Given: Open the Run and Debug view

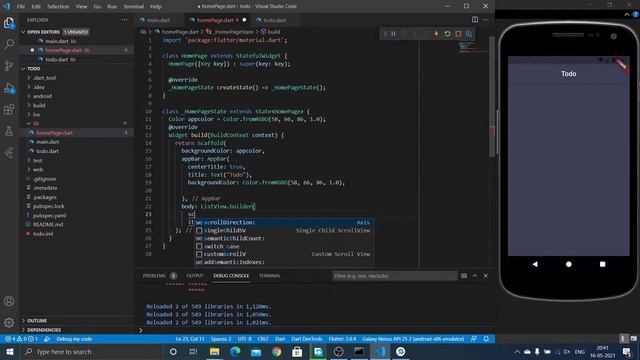Looking at the screenshot, I should pos(9,88).
